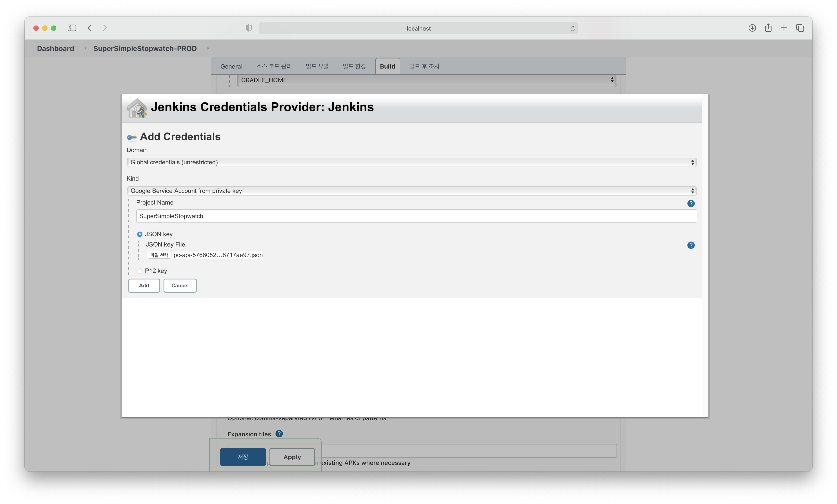Image resolution: width=837 pixels, height=504 pixels.
Task: Open the Safari downloads icon
Action: (x=752, y=28)
